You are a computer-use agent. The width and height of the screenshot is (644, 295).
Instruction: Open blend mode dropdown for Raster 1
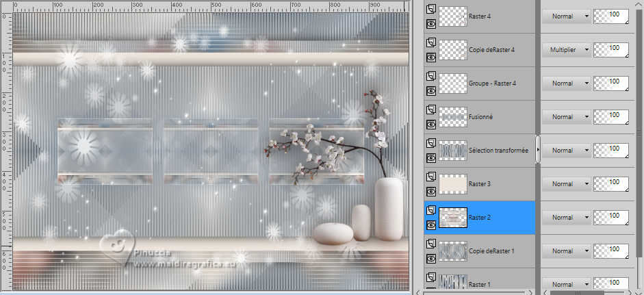[566, 284]
